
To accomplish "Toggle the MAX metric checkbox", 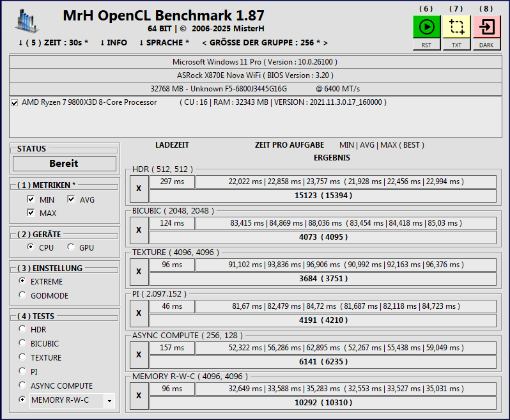I will (31, 212).
